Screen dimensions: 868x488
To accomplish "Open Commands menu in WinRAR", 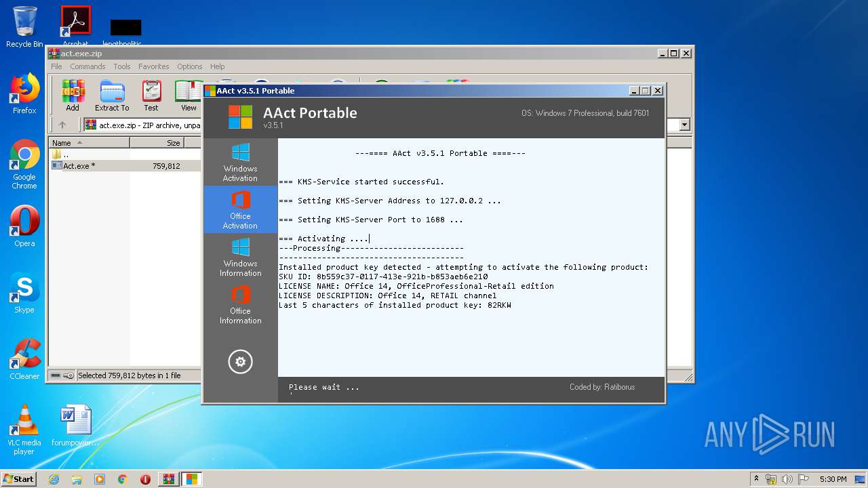I will tap(87, 66).
